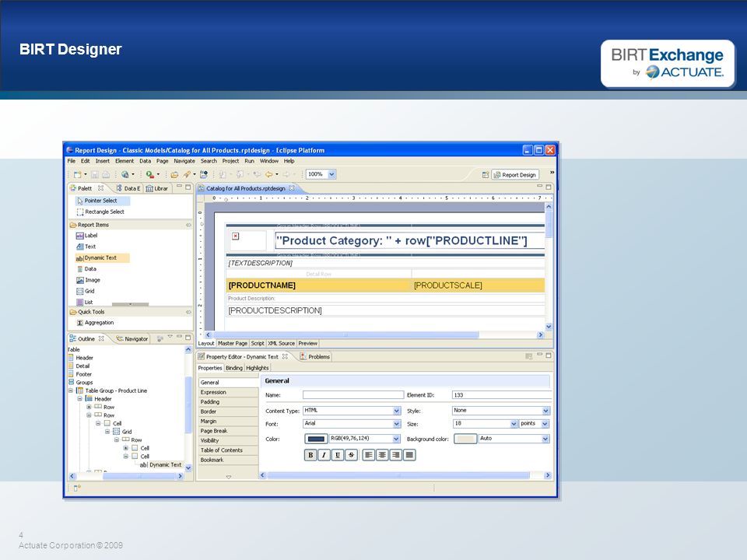
Task: Pick the Image report item
Action: coord(88,280)
